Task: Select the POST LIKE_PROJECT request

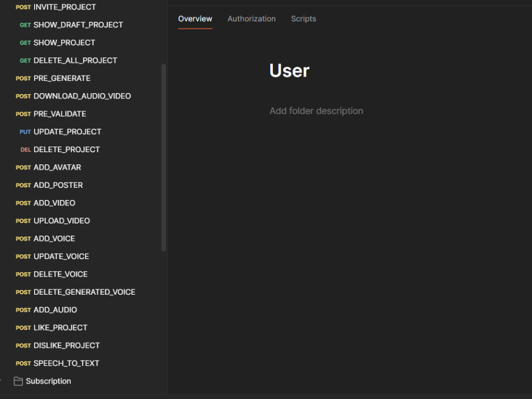Action: pyautogui.click(x=52, y=327)
